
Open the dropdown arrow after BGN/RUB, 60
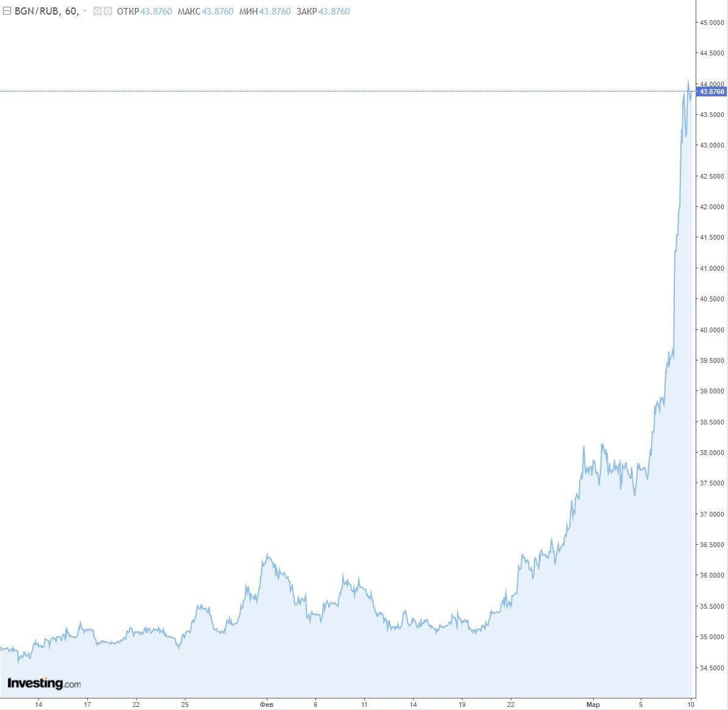(x=84, y=11)
